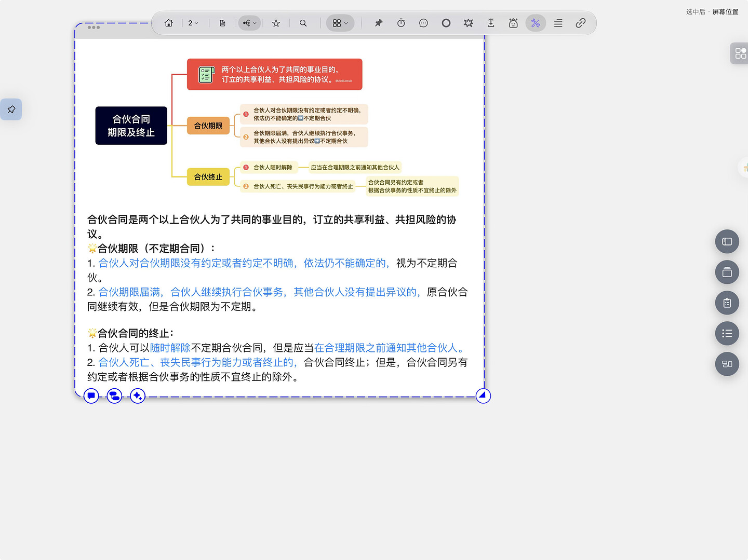This screenshot has width=748, height=560.
Task: Click the card's corner resize handle
Action: coord(483,396)
